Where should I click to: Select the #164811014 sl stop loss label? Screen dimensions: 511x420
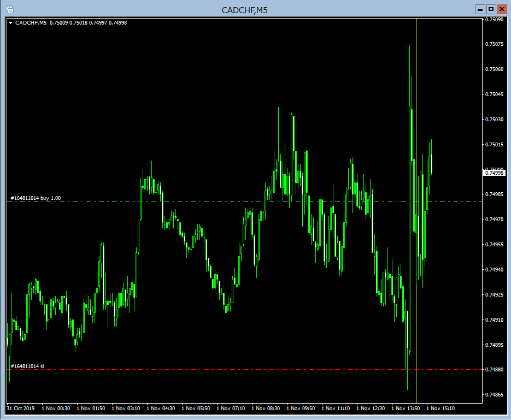point(27,366)
